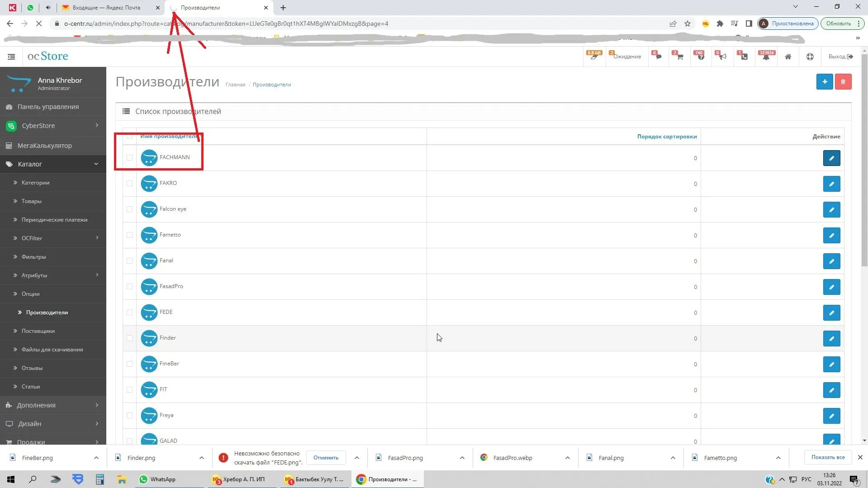Expand the Дизайн sidebar section

click(x=53, y=424)
